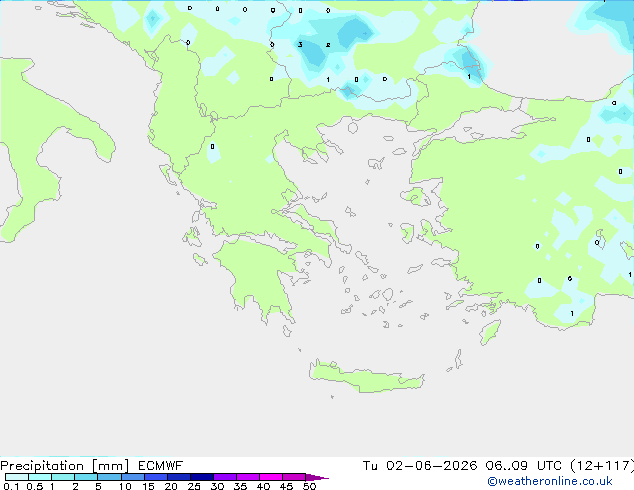Click the legend swatch between 2 and 5
Screen dimensions: 634x490
86,477
